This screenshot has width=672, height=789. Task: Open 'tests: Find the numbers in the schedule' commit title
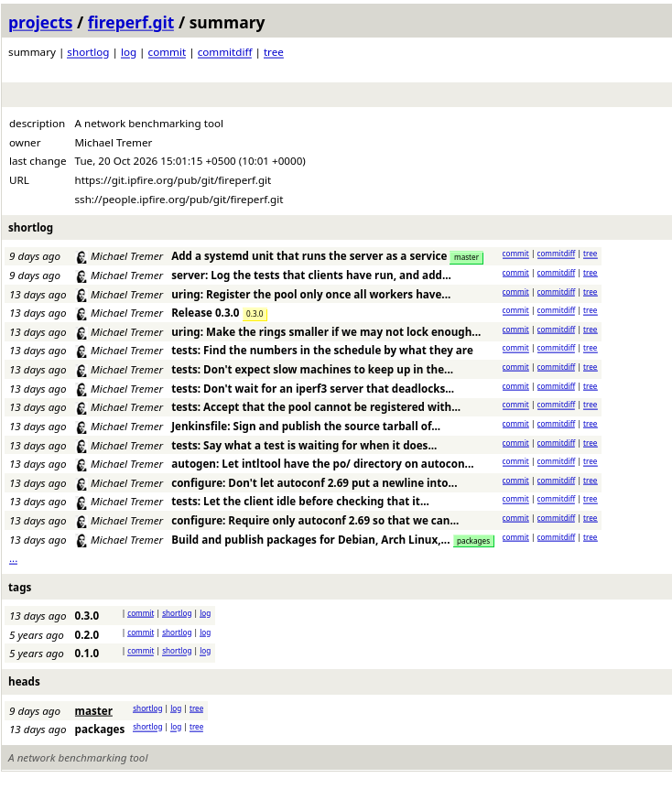pos(322,351)
